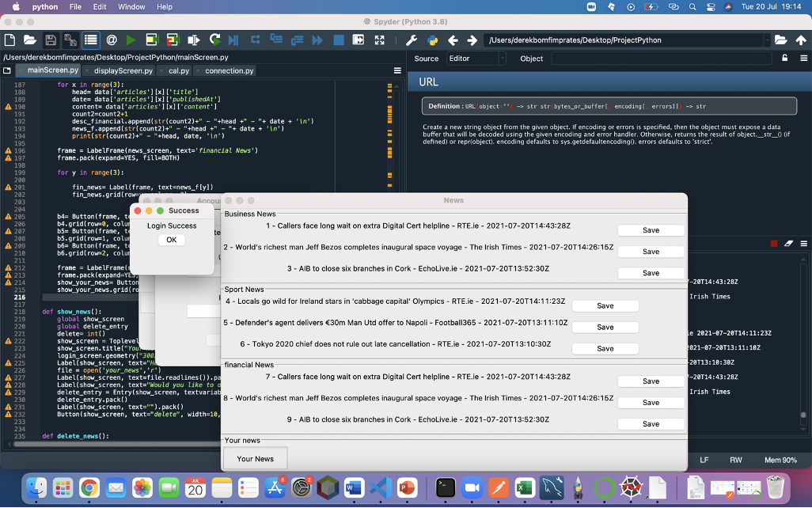Step into the function during debug
Image resolution: width=812 pixels, height=508 pixels.
tap(276, 40)
